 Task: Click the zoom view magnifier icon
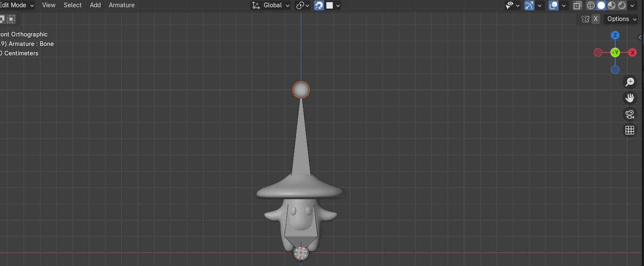tap(630, 82)
